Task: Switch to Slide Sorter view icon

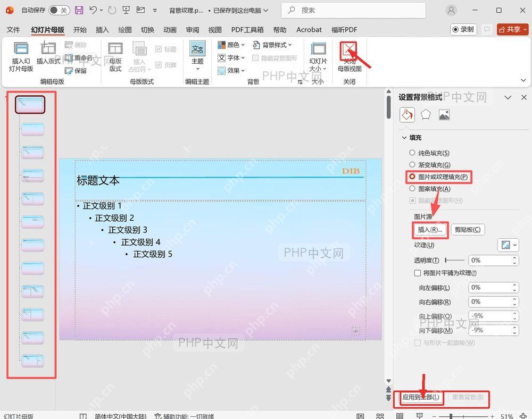Action: coord(380,416)
